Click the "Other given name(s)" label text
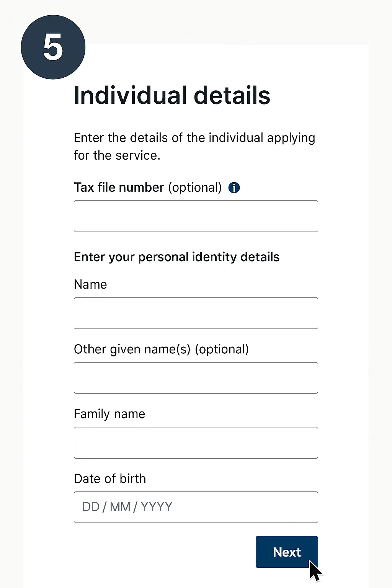The height and width of the screenshot is (588, 392). pos(132,349)
